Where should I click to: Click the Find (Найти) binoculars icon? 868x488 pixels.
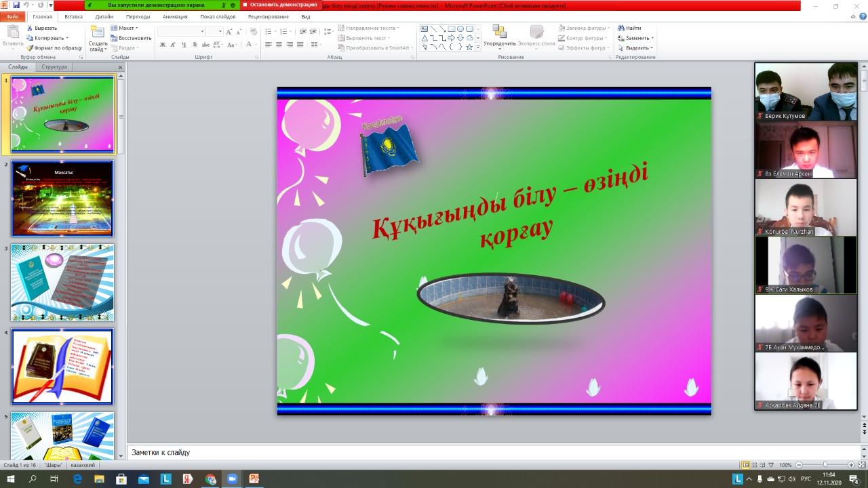pos(620,28)
